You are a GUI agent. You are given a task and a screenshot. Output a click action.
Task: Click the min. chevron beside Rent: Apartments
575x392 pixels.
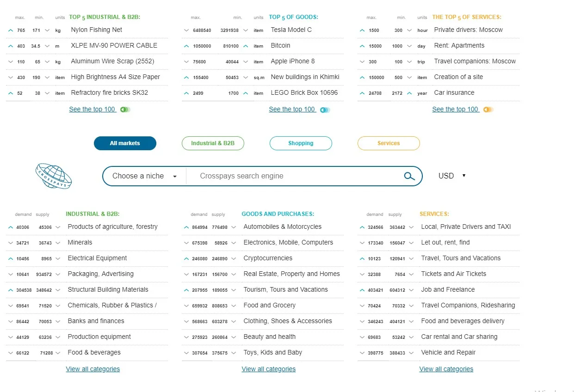click(x=409, y=46)
